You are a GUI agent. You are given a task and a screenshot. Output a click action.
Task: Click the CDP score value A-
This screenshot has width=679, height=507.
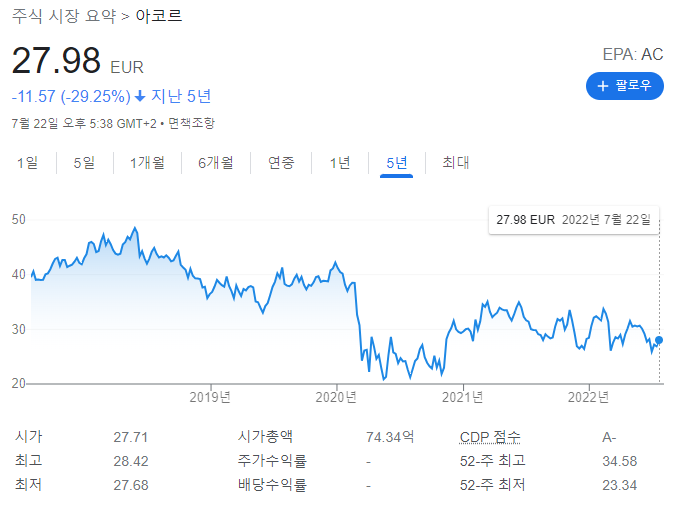tap(609, 437)
